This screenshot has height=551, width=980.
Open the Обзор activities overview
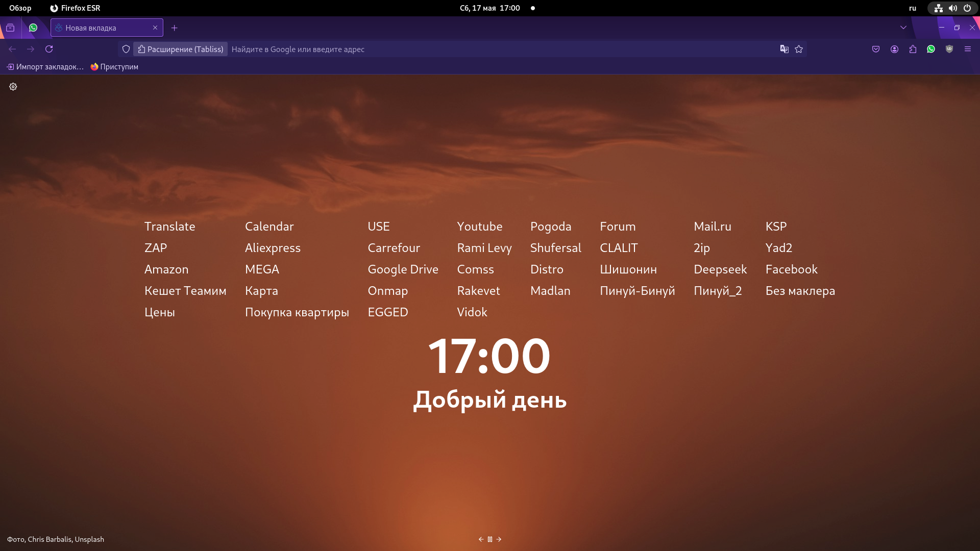pos(20,8)
